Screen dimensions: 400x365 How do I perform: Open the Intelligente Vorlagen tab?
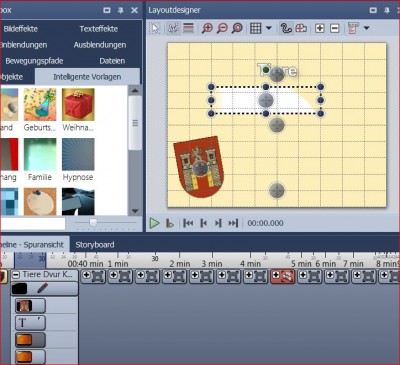point(87,77)
